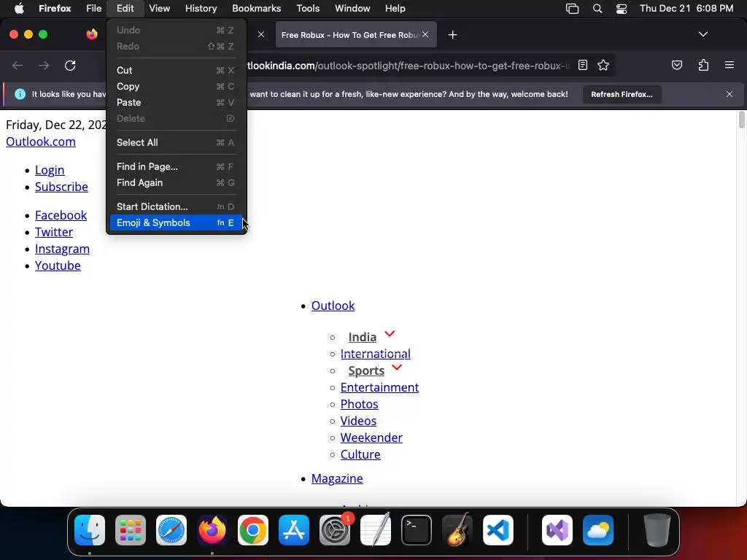Go back using the back arrow
The image size is (747, 560).
coord(18,65)
